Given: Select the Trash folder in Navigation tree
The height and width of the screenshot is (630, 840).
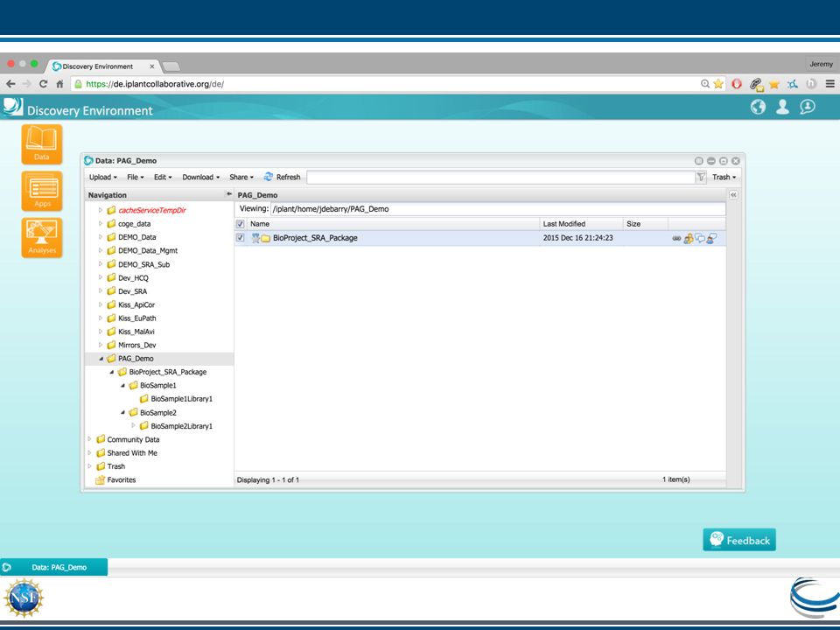Looking at the screenshot, I should pos(115,466).
